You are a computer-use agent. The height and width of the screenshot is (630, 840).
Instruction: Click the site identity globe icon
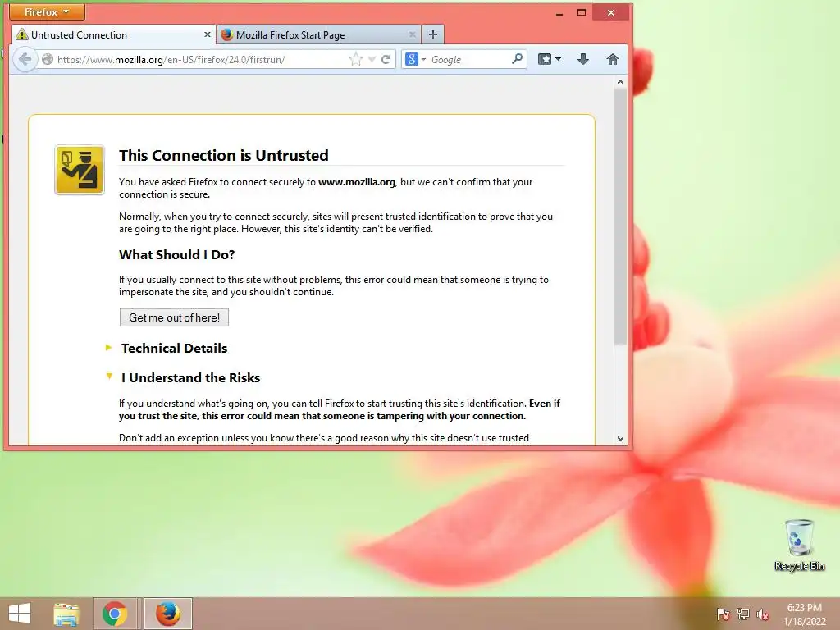pos(47,59)
